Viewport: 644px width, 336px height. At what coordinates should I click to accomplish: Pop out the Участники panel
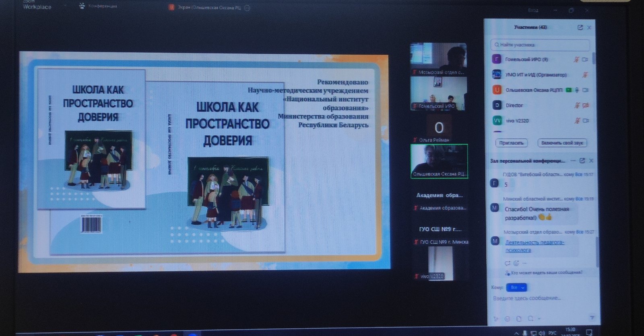[x=580, y=27]
